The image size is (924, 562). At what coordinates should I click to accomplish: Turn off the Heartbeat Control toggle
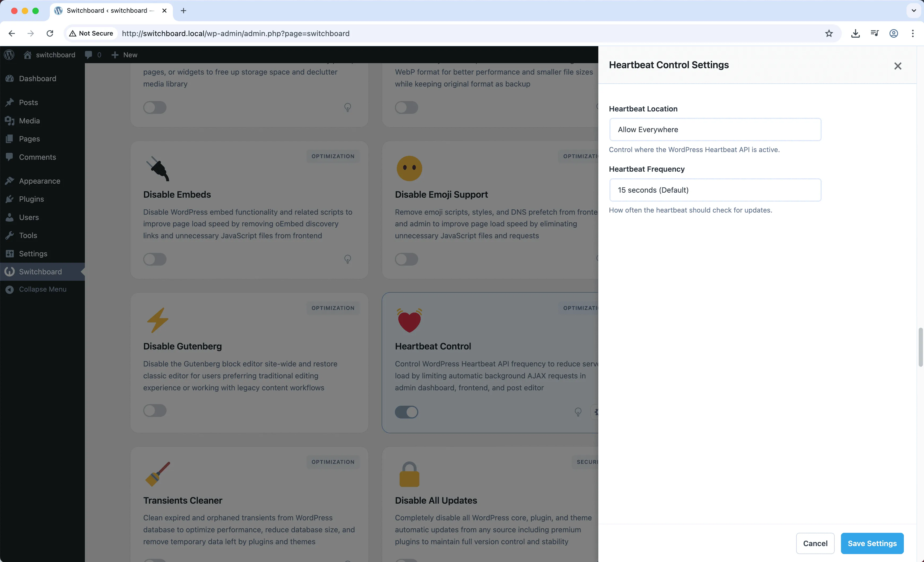click(407, 412)
